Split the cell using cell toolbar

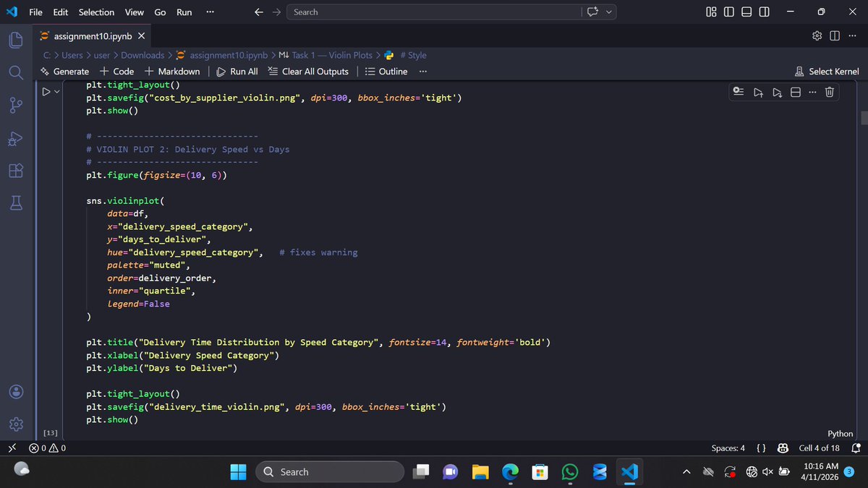[x=794, y=92]
